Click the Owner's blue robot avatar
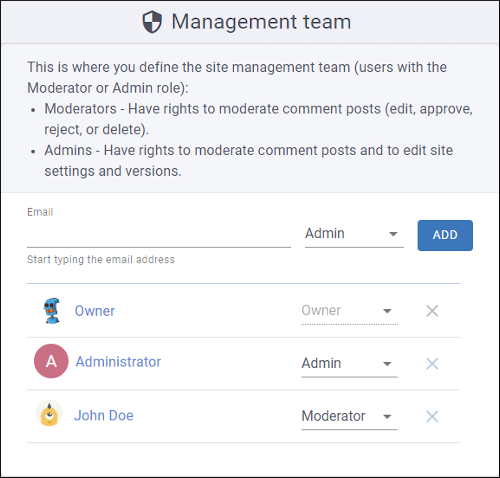This screenshot has height=478, width=500. (x=52, y=311)
